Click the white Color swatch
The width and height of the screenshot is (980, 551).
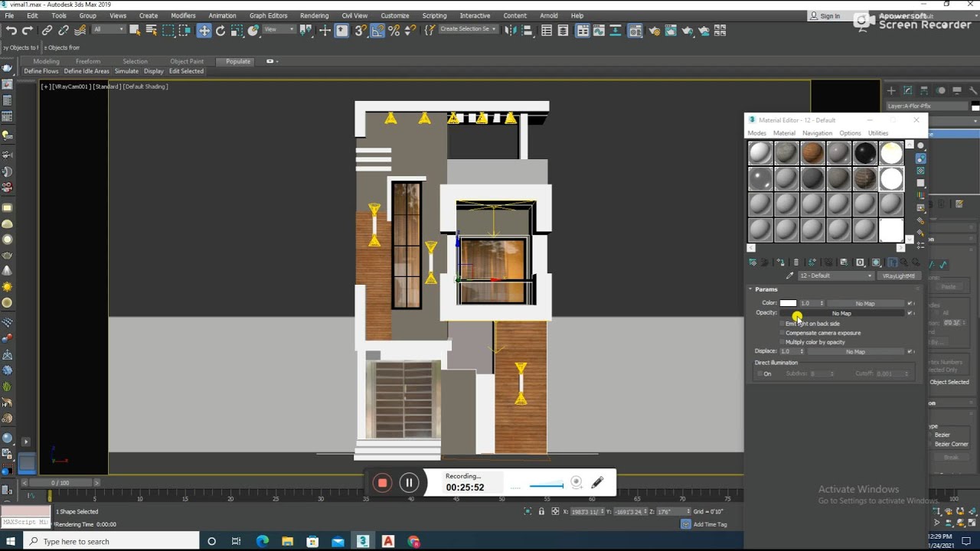point(788,303)
